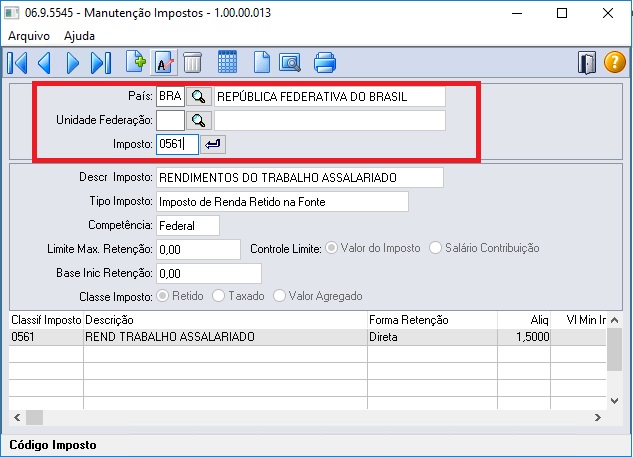Click the printer icon
633x457 pixels.
click(325, 63)
